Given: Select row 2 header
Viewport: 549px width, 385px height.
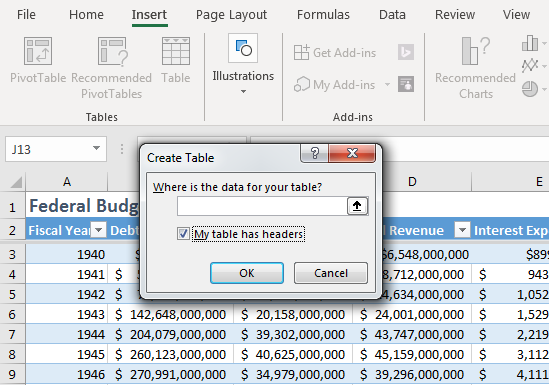Looking at the screenshot, I should coord(13,230).
